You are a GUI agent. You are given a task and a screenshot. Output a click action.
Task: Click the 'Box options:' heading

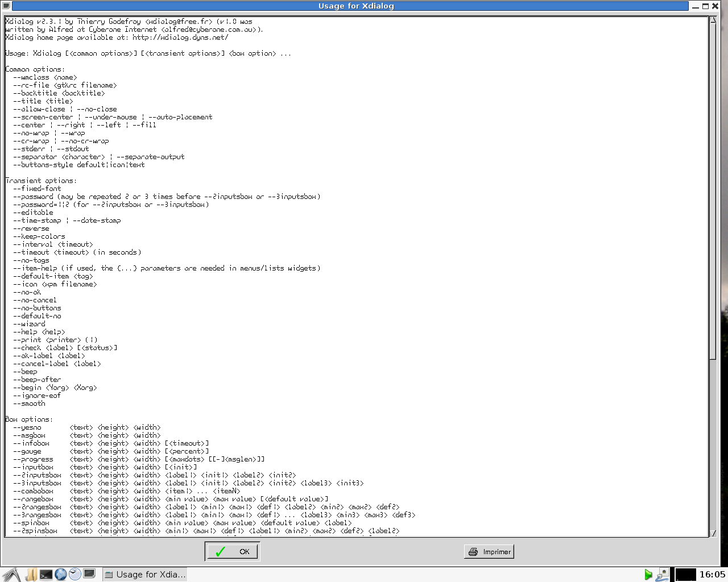[x=29, y=419]
